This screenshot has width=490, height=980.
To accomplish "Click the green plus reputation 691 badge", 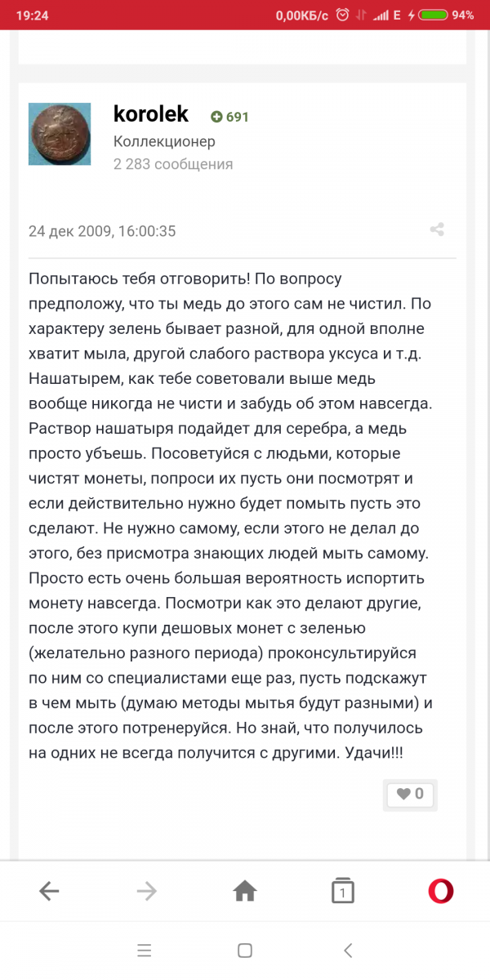I will coord(229,117).
